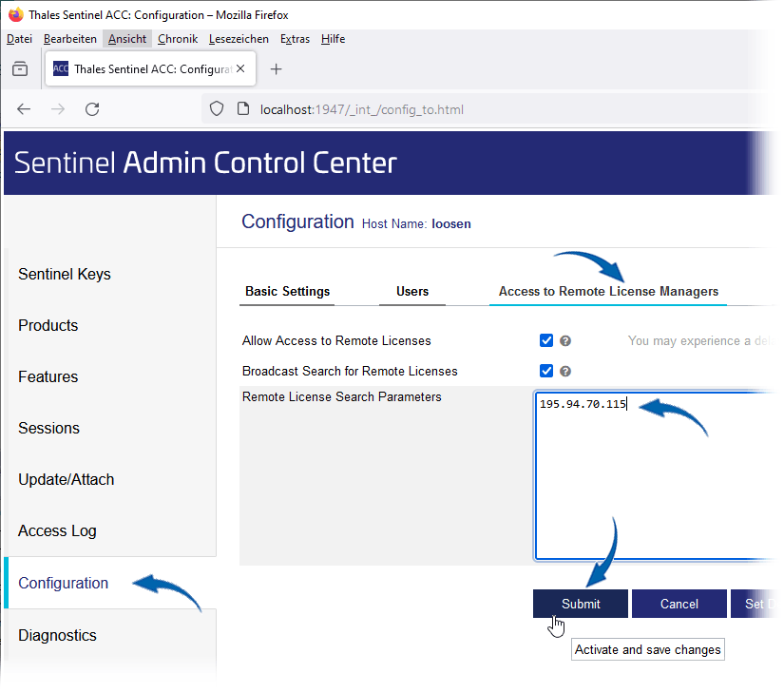Viewport: 784px width, 693px height.
Task: Cancel the configuration changes
Action: (x=679, y=604)
